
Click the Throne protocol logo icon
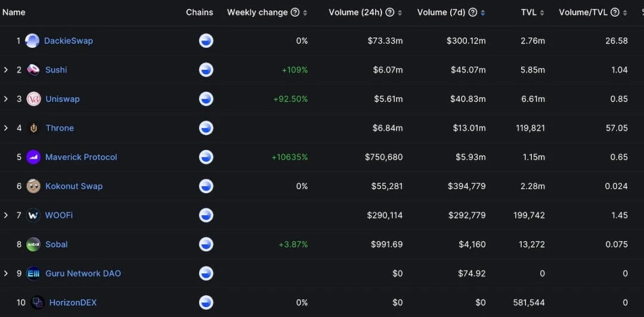33,128
